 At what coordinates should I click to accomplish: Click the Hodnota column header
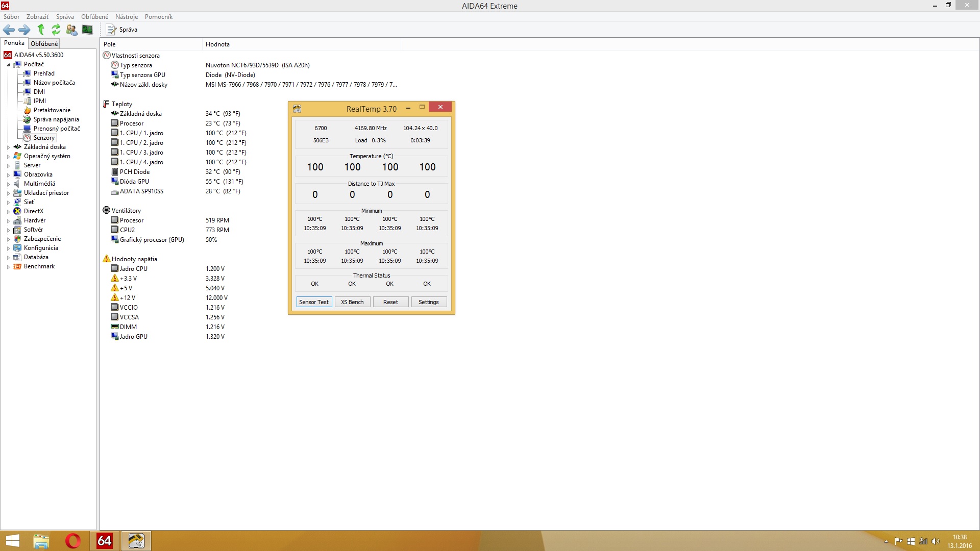(302, 44)
